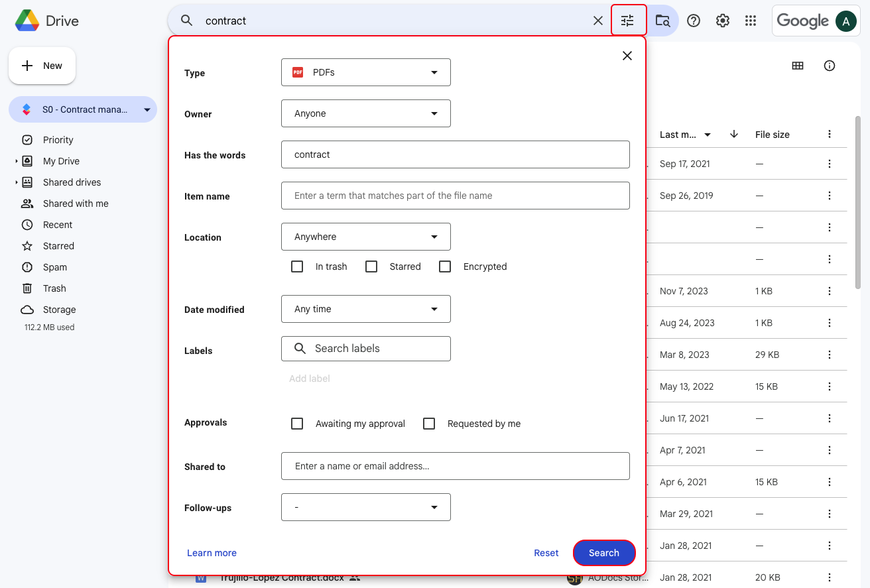Open the Date modified dropdown
The image size is (870, 588).
pyautogui.click(x=366, y=309)
